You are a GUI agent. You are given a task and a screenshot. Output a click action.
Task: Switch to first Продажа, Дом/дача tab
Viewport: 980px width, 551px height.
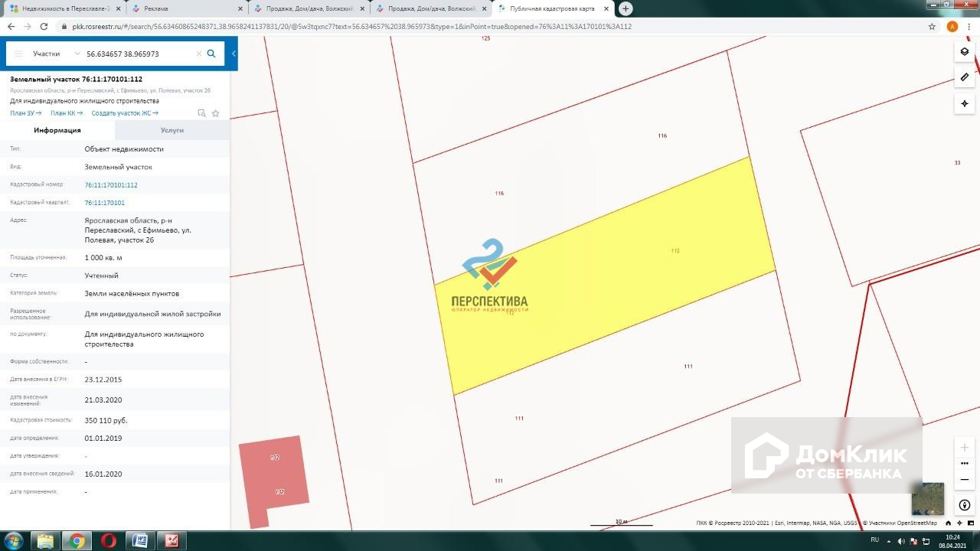click(x=309, y=8)
